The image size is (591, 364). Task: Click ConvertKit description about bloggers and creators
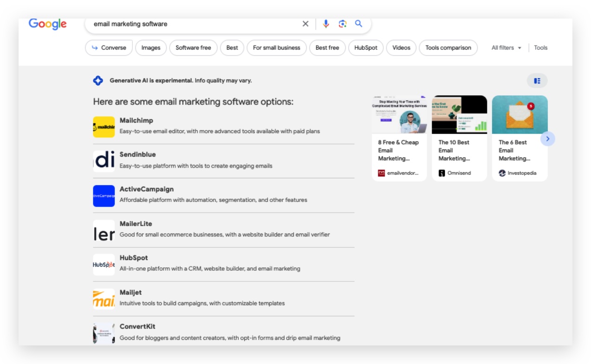pyautogui.click(x=230, y=338)
